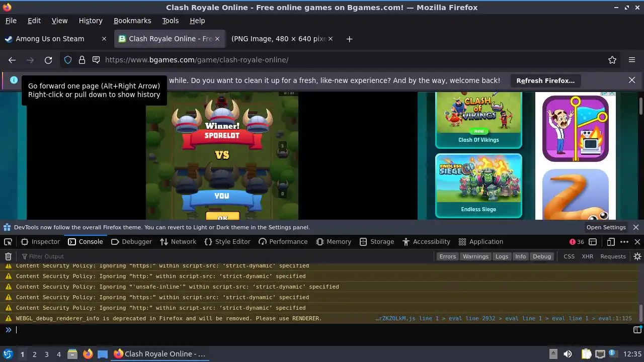Open the Network panel
The width and height of the screenshot is (644, 362).
(178, 242)
